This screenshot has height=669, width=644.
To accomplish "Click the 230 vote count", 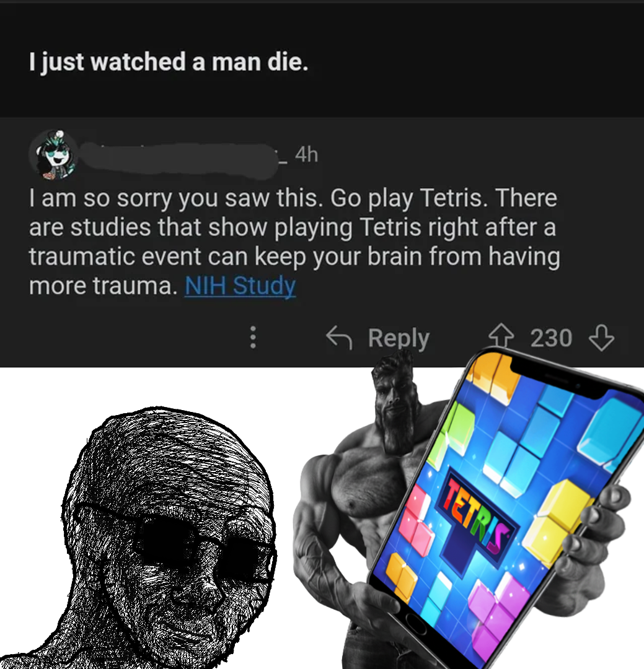I will pos(551,338).
